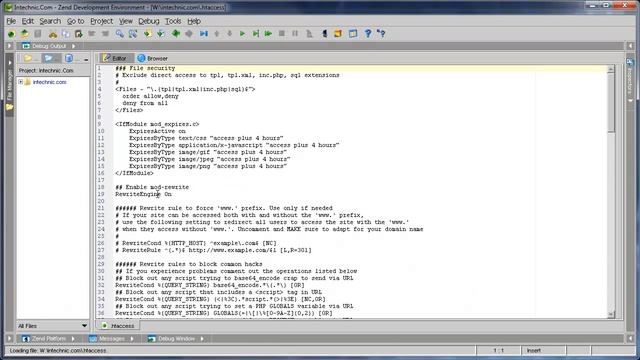Viewport: 640px width, 360px height.
Task: Click the top-left panel collapse arrow
Action: point(9,46)
